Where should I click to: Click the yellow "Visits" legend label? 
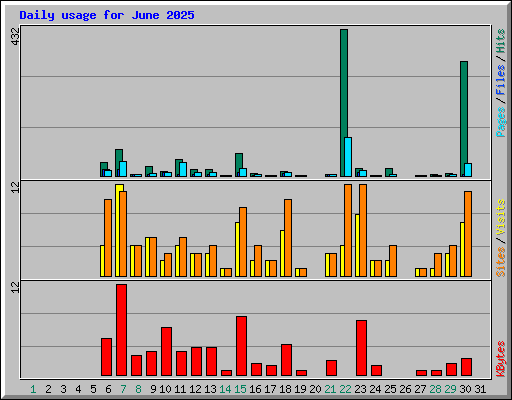pyautogui.click(x=501, y=217)
